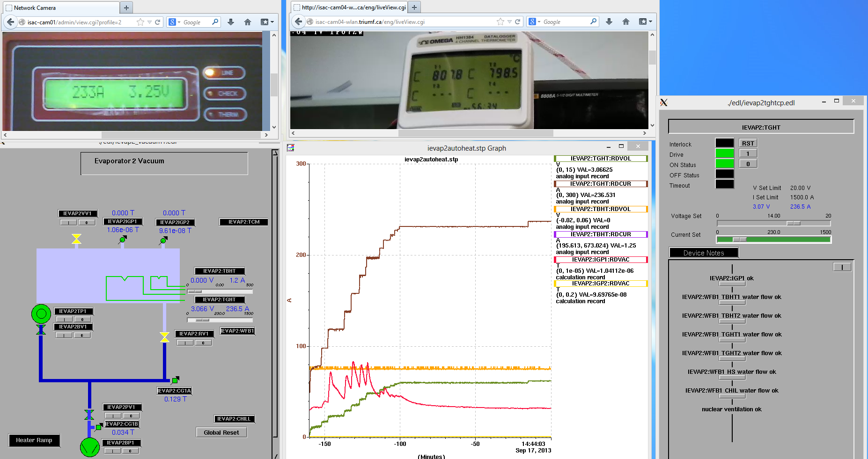Image resolution: width=868 pixels, height=459 pixels.
Task: Open bookmarks menu dropdown in isac-cam04 browser
Action: point(650,22)
